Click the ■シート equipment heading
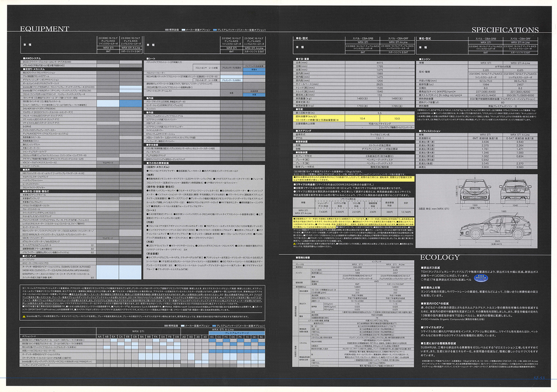557x392 pixels. coord(151,58)
